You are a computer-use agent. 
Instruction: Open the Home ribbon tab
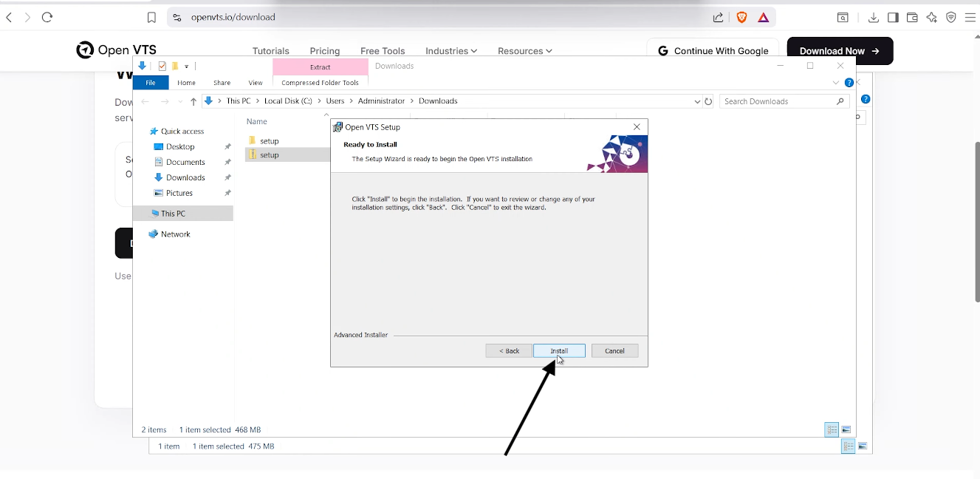click(186, 83)
